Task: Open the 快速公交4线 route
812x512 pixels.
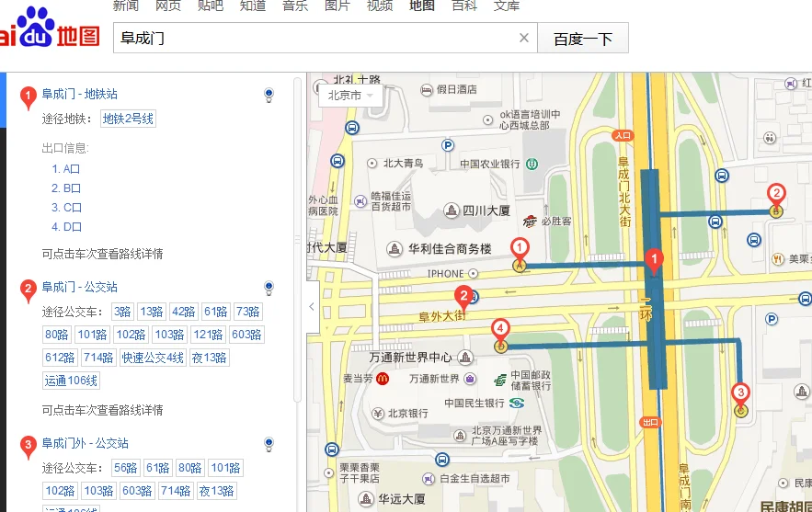Action: (x=153, y=358)
